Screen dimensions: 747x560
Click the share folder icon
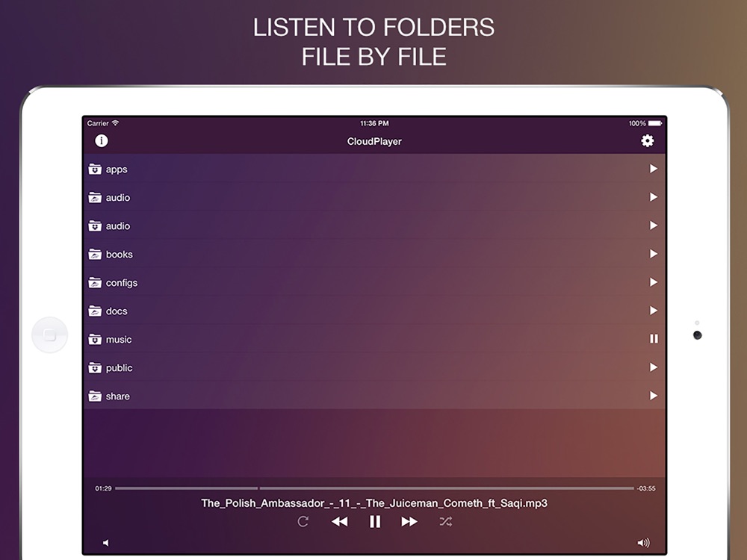(x=95, y=396)
